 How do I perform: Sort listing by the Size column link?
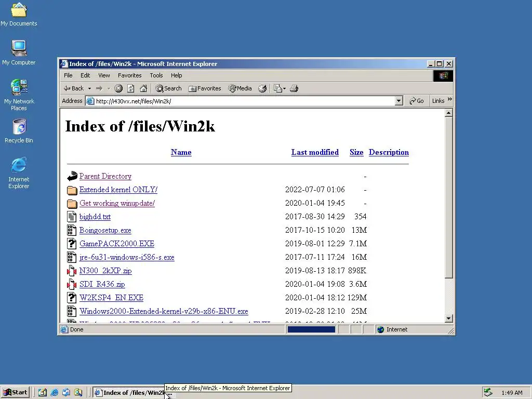pyautogui.click(x=356, y=152)
